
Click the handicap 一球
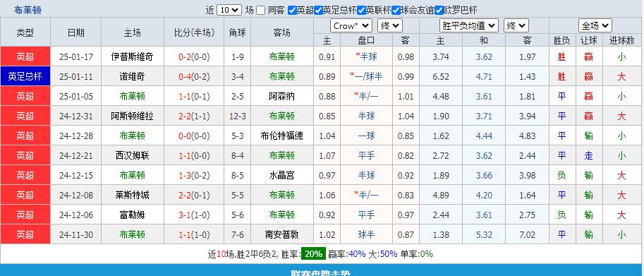pos(366,136)
